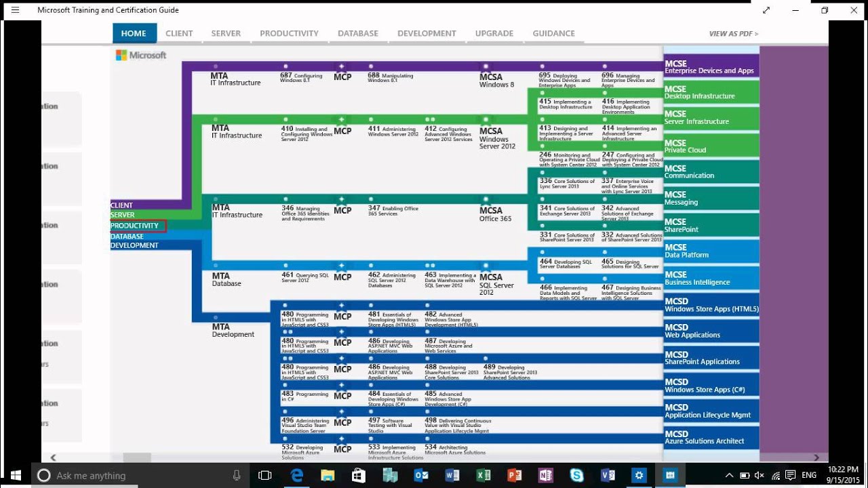Screen dimensions: 868x488
Task: Click the battery status tray icon
Action: coord(745,475)
